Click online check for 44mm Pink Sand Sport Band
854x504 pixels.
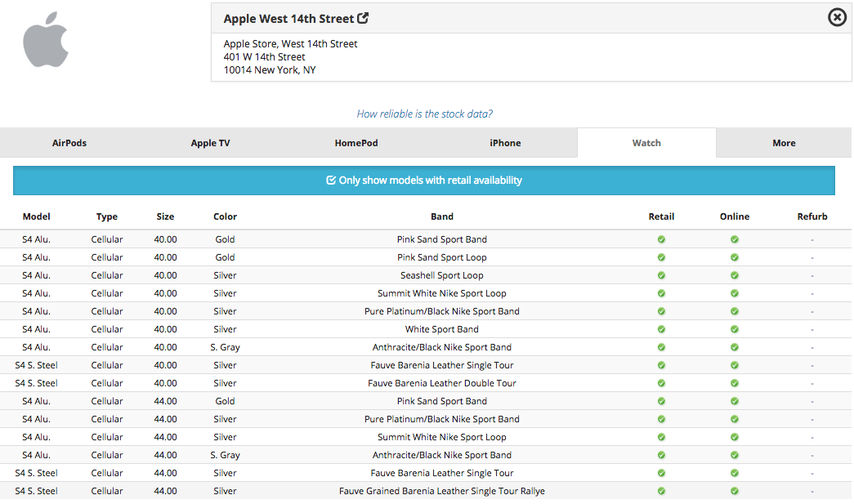734,401
